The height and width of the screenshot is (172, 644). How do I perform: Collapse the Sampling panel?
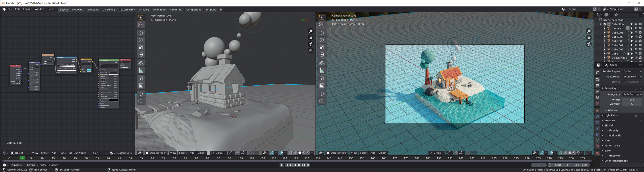(610, 88)
